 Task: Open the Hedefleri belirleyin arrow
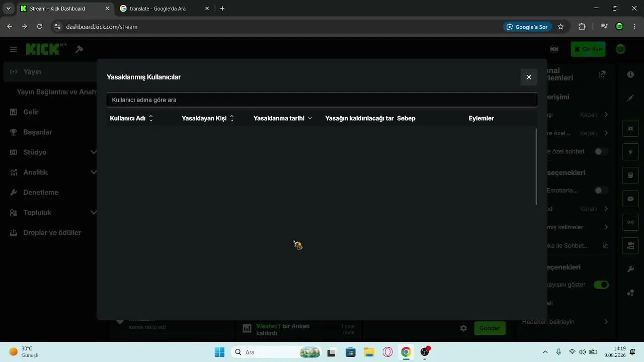[606, 322]
